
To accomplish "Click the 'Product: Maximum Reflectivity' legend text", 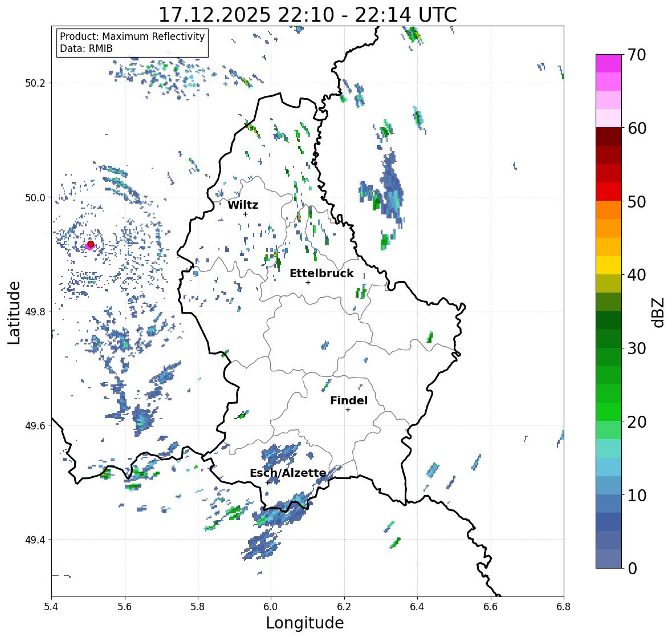I will tap(132, 36).
